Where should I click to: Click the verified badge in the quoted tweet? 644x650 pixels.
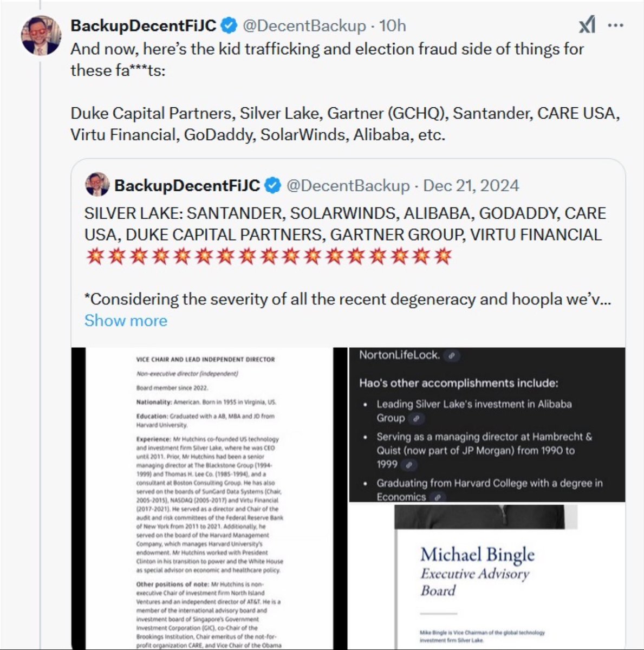(x=274, y=186)
